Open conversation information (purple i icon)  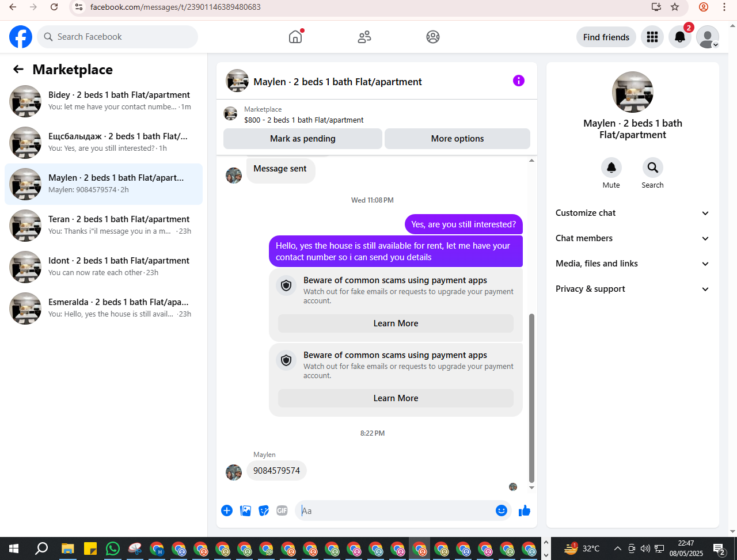click(x=519, y=81)
